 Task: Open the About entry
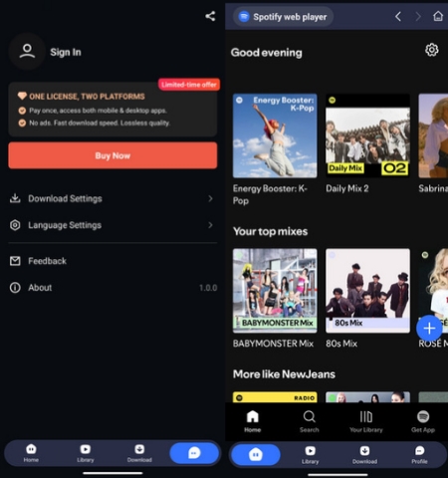tap(112, 288)
